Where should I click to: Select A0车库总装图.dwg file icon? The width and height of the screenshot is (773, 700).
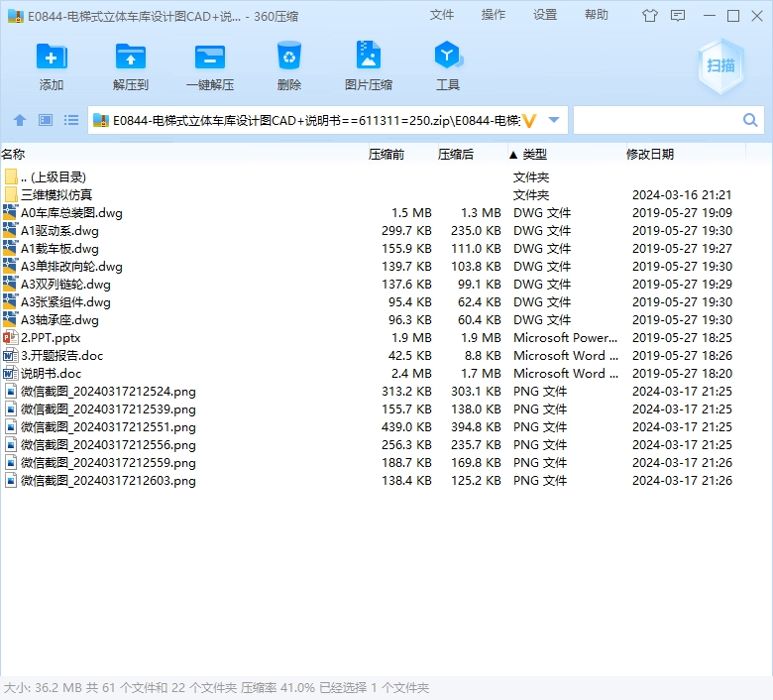pyautogui.click(x=10, y=212)
